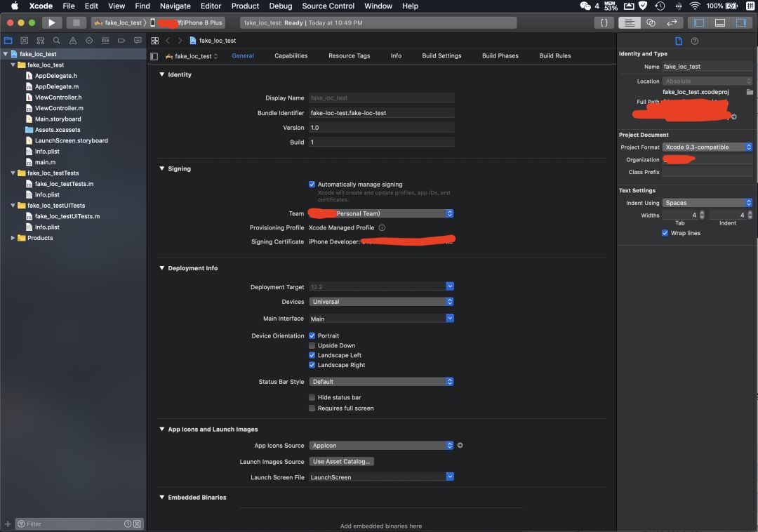Stop the running scheme
Viewport: 758px width, 532px height.
(76, 22)
